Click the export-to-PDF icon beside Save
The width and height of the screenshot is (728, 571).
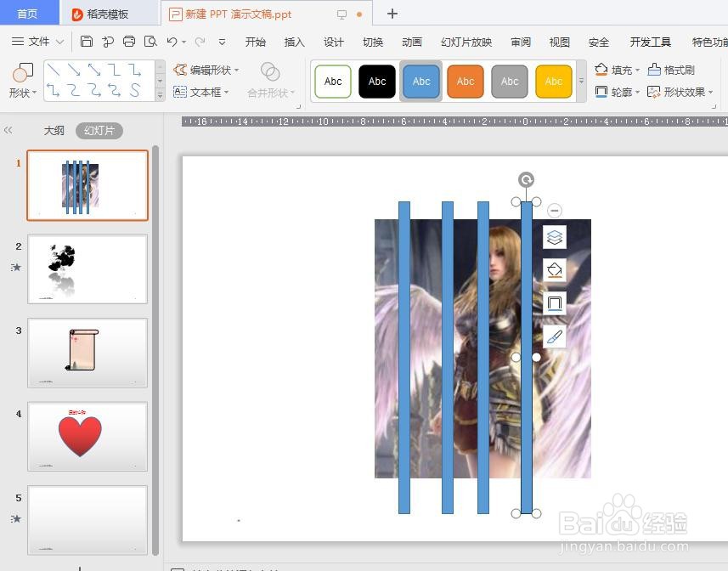[108, 42]
